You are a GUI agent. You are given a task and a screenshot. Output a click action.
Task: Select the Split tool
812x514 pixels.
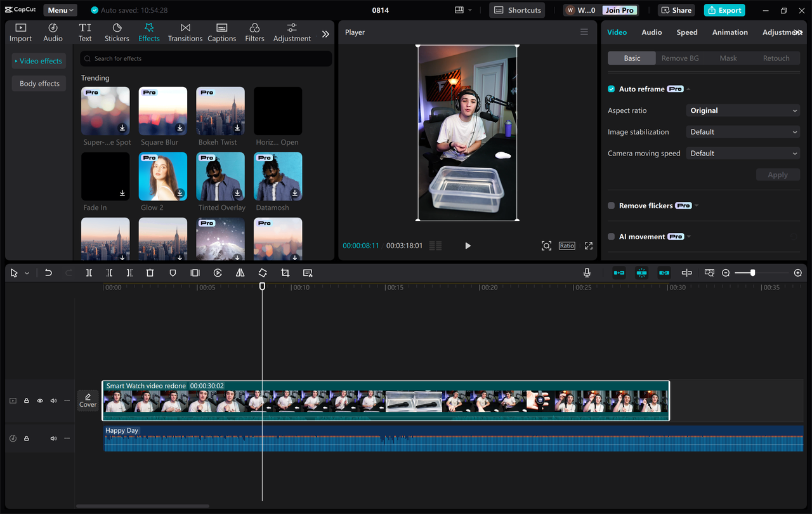[89, 272]
